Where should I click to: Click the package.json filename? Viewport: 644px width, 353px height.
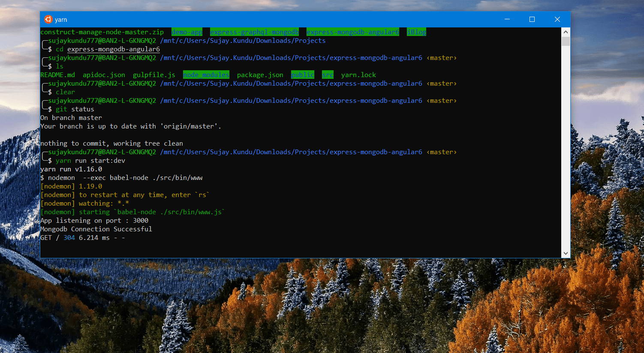tap(260, 75)
